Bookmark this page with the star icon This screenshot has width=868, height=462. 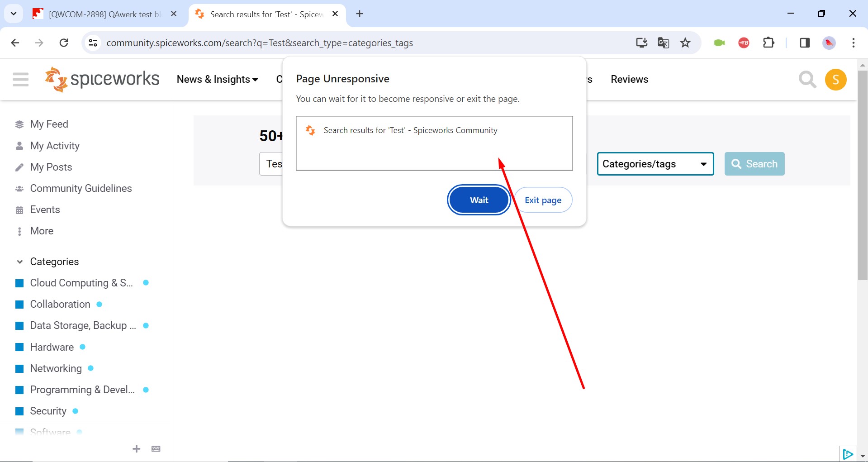685,43
